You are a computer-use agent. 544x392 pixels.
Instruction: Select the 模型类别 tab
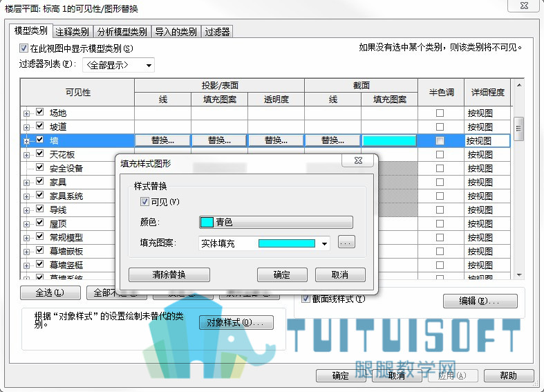[x=30, y=30]
